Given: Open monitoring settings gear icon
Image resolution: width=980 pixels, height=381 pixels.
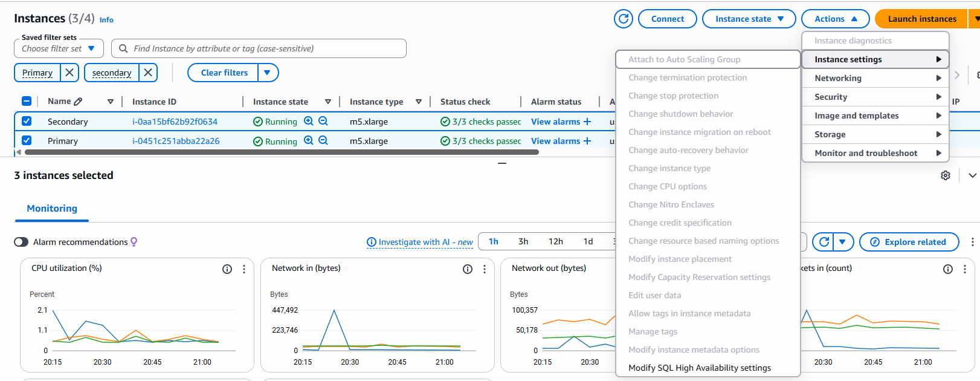Looking at the screenshot, I should pyautogui.click(x=946, y=175).
